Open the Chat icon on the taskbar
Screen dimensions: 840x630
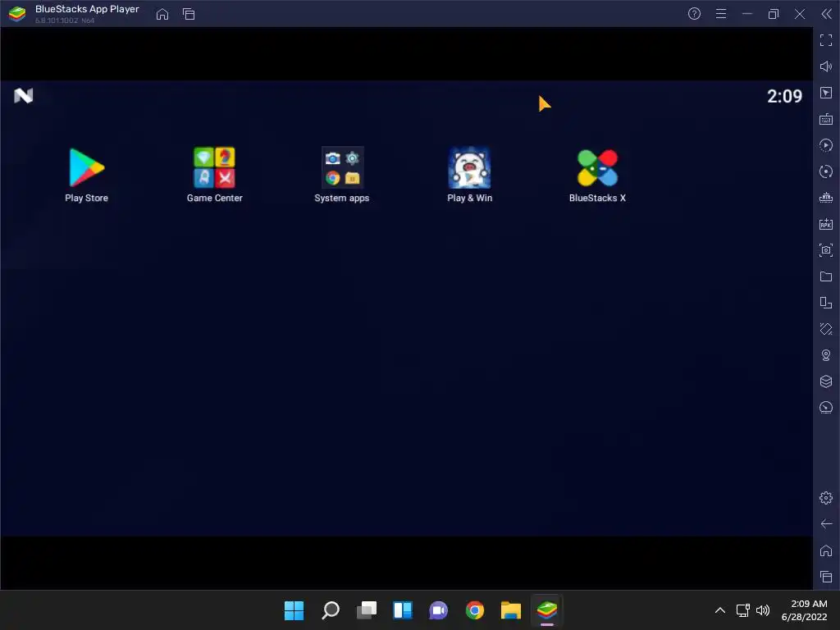click(x=438, y=610)
